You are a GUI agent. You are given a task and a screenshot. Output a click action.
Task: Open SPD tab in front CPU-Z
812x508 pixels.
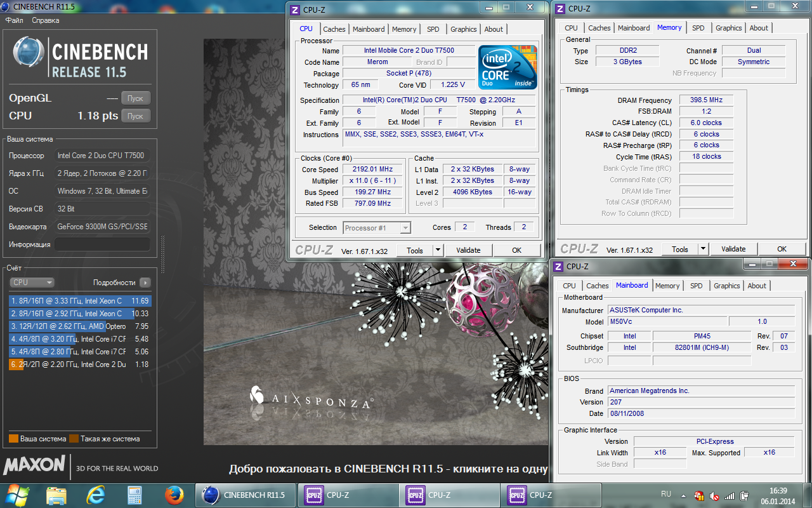pyautogui.click(x=433, y=29)
